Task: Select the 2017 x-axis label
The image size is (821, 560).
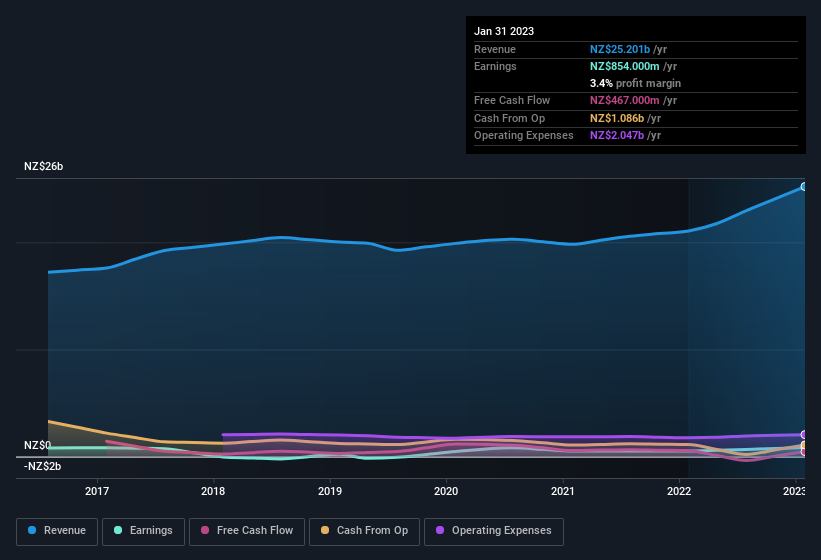Action: point(97,491)
